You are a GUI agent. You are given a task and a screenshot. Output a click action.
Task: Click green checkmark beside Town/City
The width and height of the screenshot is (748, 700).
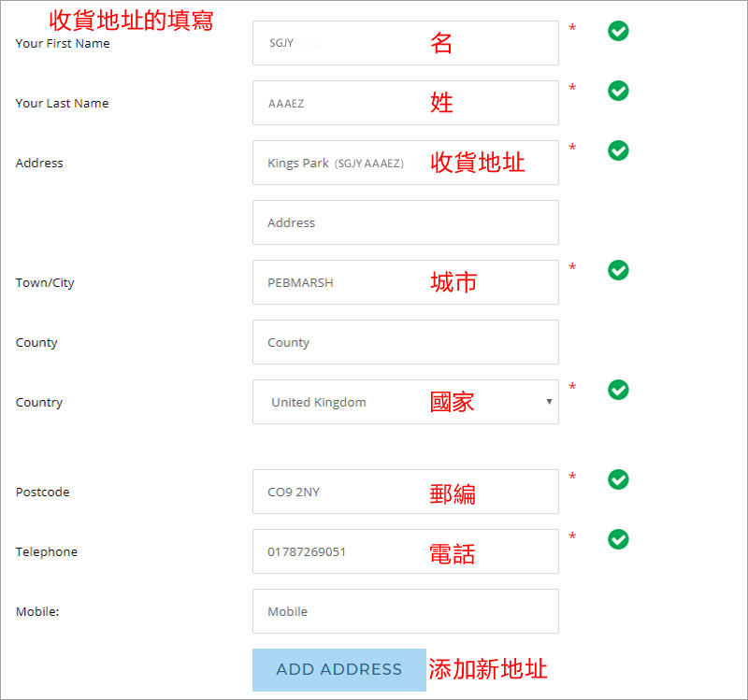[618, 270]
